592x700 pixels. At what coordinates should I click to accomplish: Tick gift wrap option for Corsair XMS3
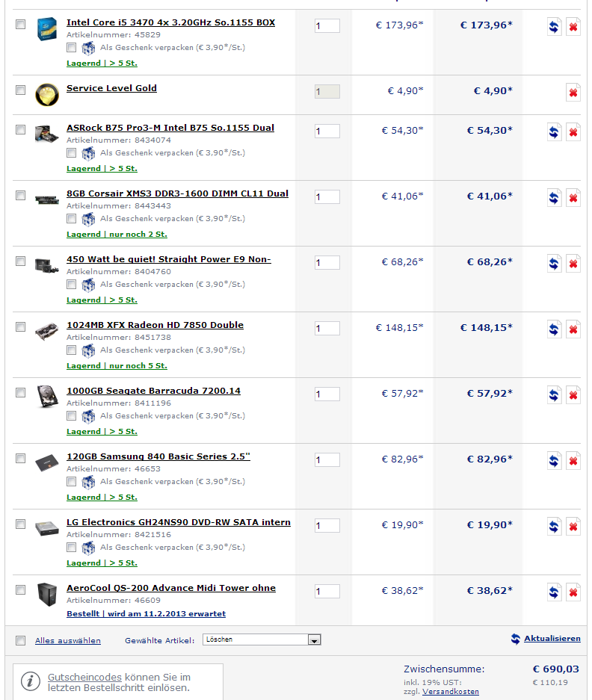(x=72, y=218)
